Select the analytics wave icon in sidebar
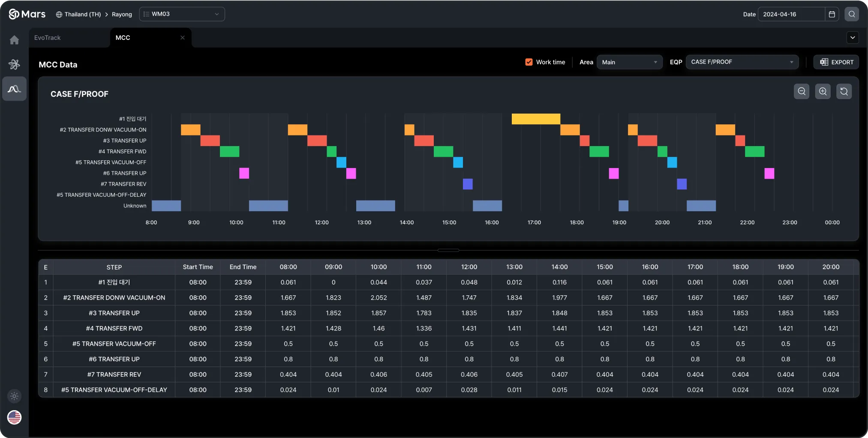Image resolution: width=868 pixels, height=438 pixels. tap(14, 89)
